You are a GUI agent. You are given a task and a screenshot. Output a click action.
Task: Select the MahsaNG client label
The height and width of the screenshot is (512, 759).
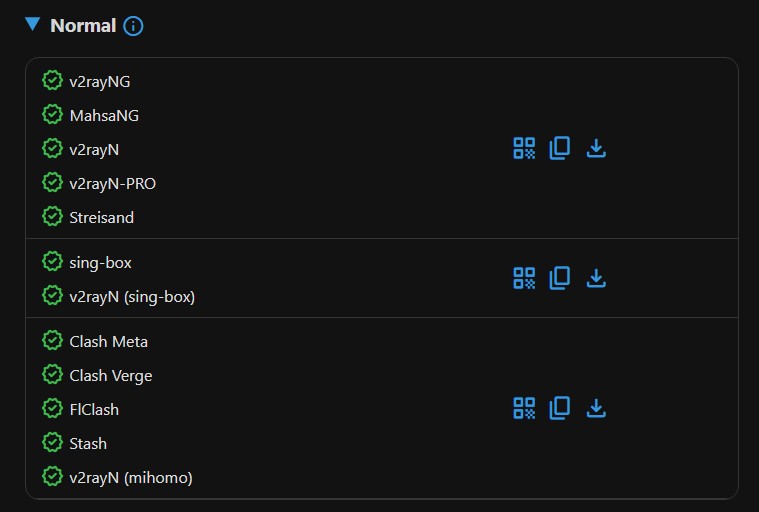pos(104,116)
